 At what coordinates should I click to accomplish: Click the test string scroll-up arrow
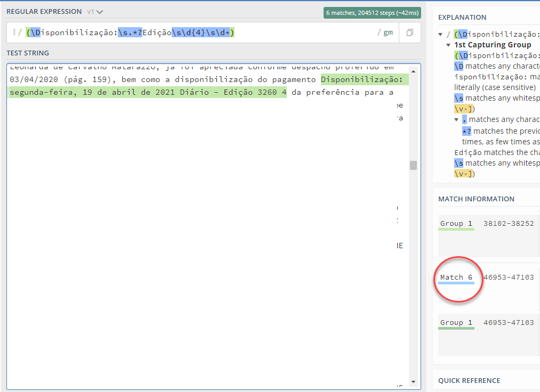413,71
